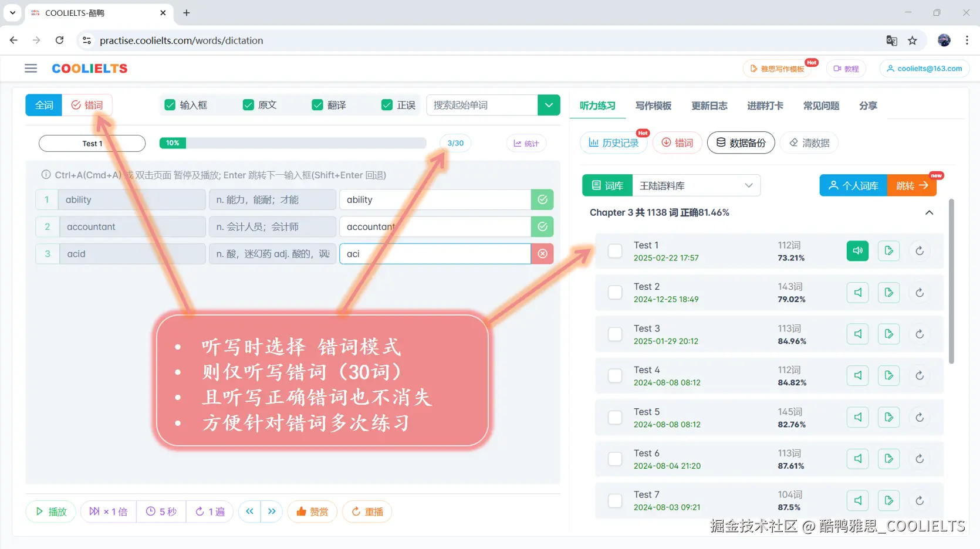Click the 搜索起始单词 search field
980x549 pixels.
point(482,105)
